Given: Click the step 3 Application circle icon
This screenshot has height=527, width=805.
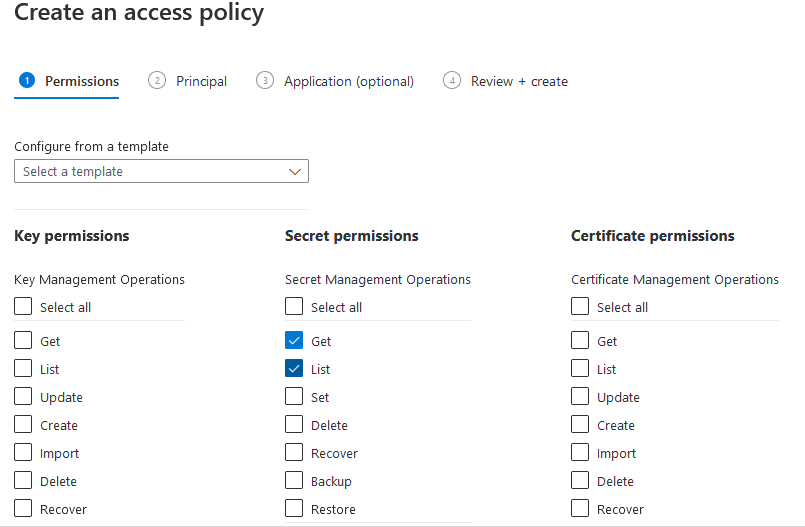Looking at the screenshot, I should tap(265, 81).
